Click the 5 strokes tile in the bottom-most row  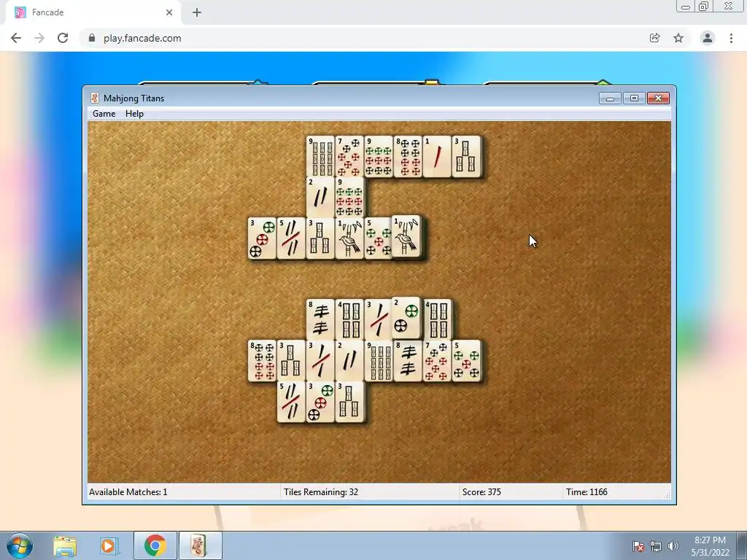(x=291, y=402)
